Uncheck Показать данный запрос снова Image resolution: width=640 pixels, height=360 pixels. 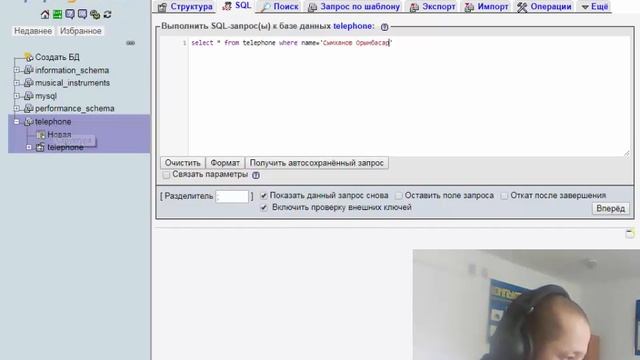point(264,196)
